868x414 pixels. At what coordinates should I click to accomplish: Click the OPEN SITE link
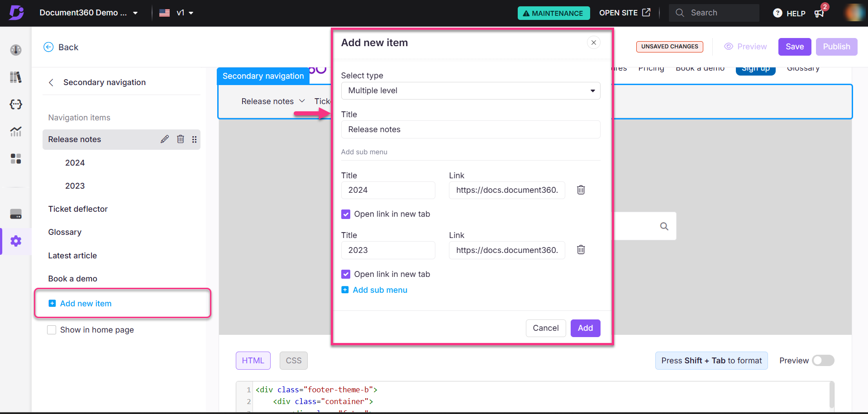click(625, 13)
